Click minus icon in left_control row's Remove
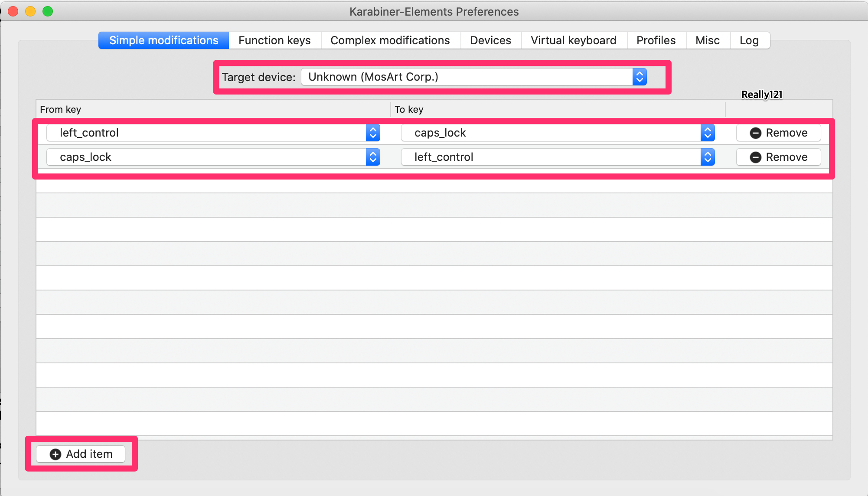 (756, 133)
